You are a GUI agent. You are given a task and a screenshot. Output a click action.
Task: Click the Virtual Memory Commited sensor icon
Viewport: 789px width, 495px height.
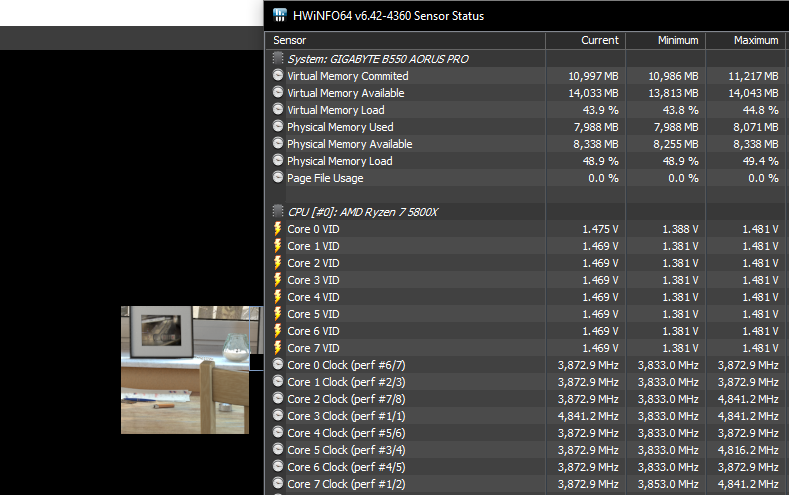point(278,75)
